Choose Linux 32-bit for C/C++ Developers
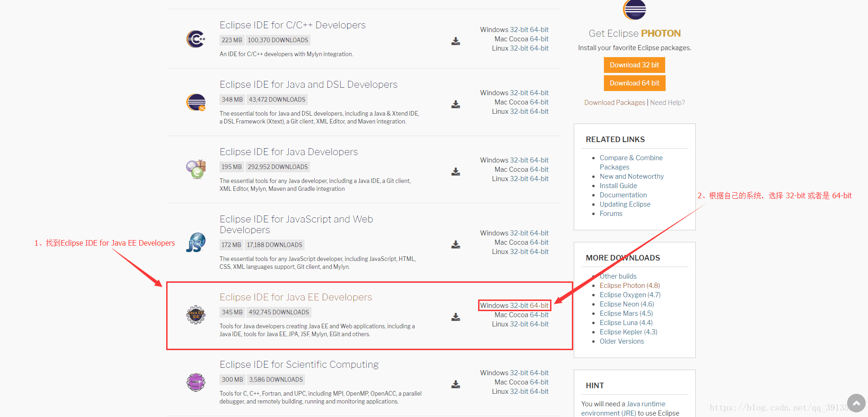 point(519,48)
